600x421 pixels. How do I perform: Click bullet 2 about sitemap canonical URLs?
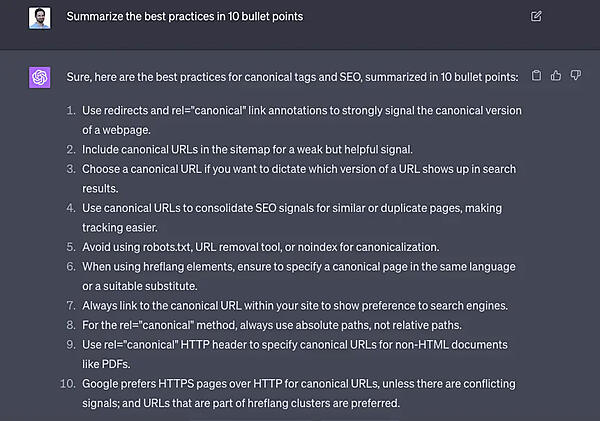247,149
